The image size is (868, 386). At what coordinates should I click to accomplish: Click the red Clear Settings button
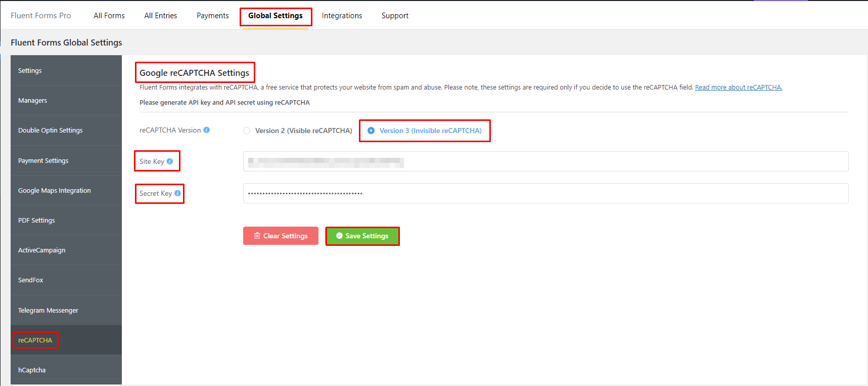click(281, 236)
